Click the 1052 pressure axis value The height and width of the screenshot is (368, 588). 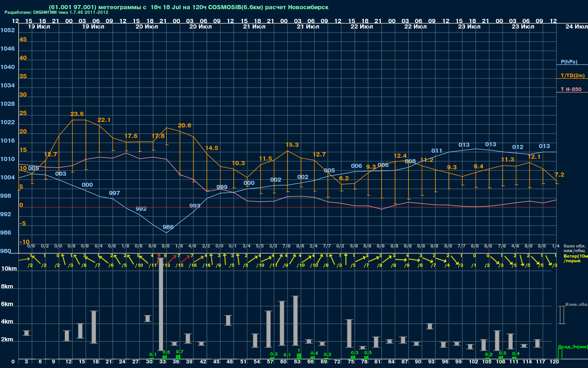[x=7, y=30]
